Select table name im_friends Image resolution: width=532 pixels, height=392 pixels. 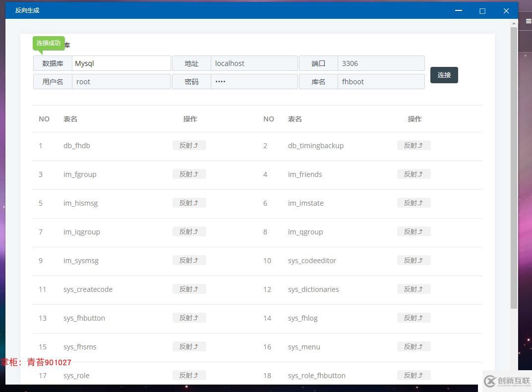click(x=305, y=174)
